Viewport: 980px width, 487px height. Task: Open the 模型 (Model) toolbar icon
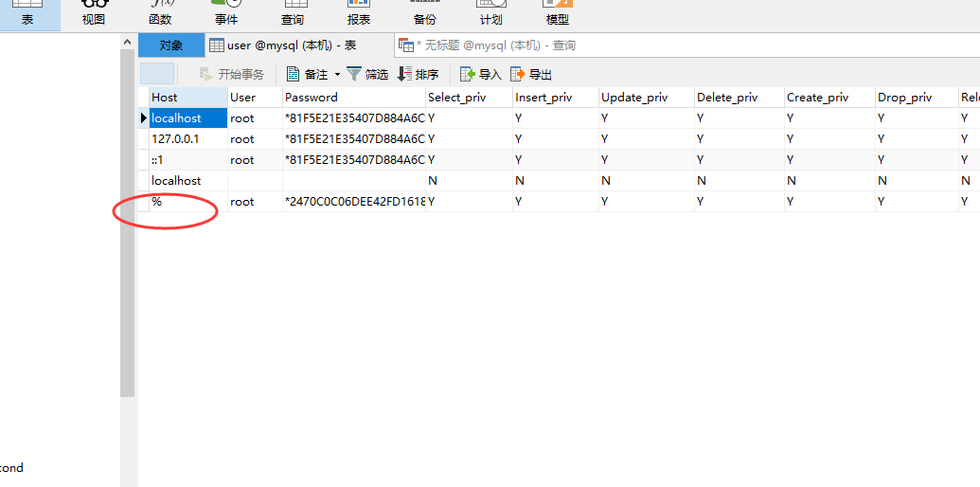pyautogui.click(x=558, y=14)
